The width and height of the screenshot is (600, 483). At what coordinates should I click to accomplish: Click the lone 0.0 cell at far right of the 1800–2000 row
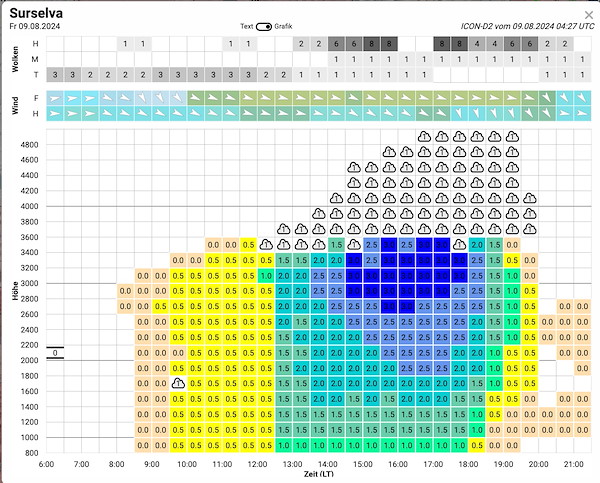pyautogui.click(x=582, y=368)
